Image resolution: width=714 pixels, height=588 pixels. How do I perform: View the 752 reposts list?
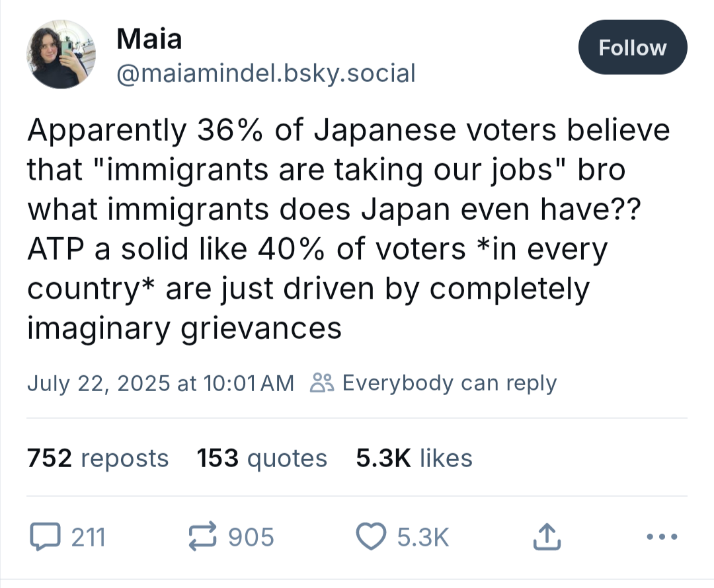tap(98, 458)
